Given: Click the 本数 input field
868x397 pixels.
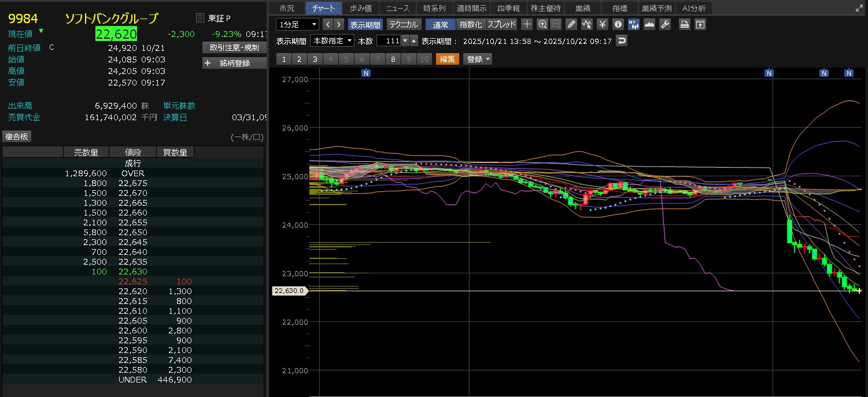Looking at the screenshot, I should (388, 41).
